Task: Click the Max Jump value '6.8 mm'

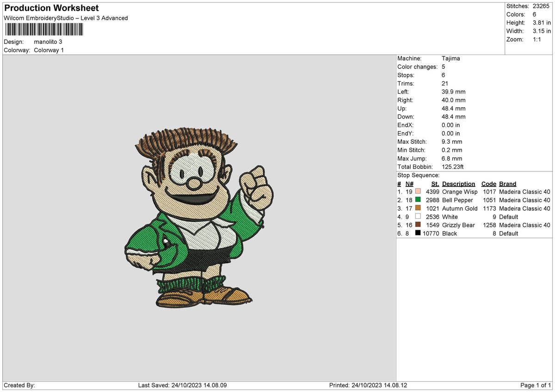Action: pos(452,158)
